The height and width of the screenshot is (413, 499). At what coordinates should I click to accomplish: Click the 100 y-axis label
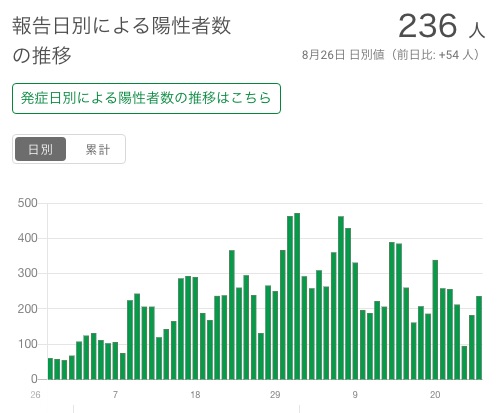pyautogui.click(x=28, y=344)
